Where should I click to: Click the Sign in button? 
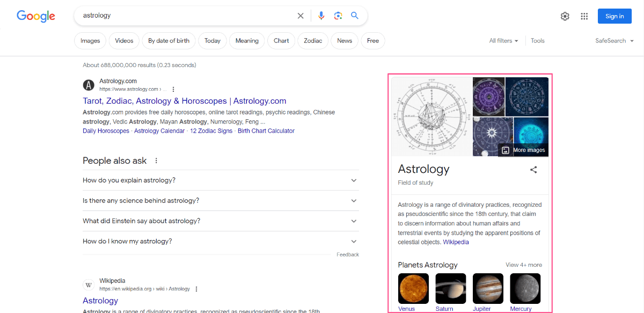(614, 16)
